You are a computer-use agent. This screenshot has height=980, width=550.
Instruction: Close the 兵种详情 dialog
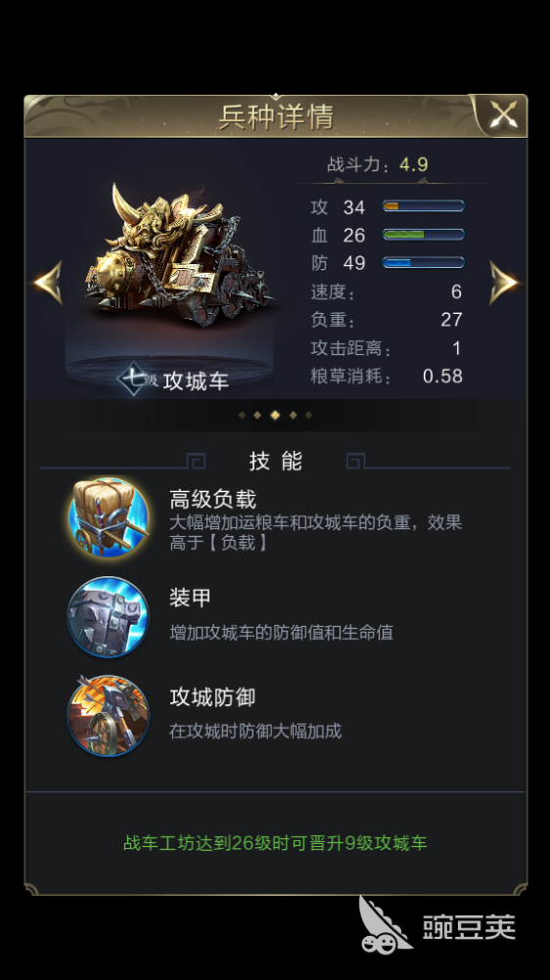click(x=503, y=115)
